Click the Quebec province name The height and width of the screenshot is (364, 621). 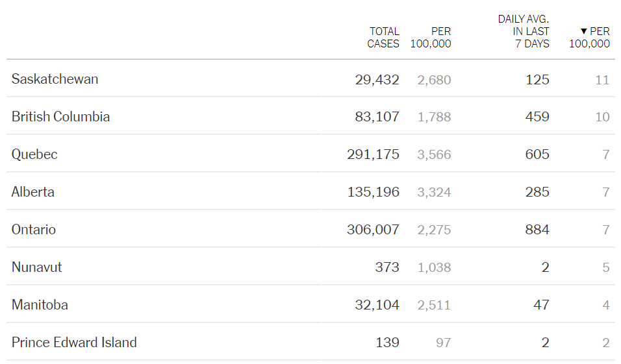click(34, 154)
